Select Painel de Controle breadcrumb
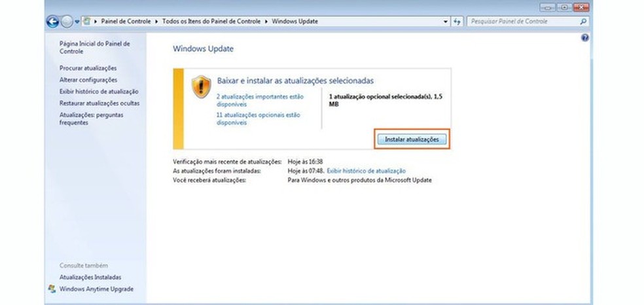This screenshot has height=305, width=644. (126, 22)
